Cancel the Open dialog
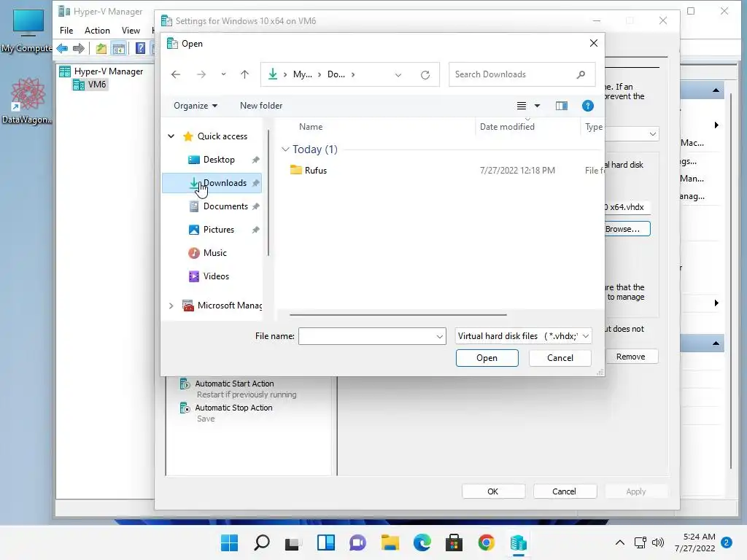 coord(560,358)
